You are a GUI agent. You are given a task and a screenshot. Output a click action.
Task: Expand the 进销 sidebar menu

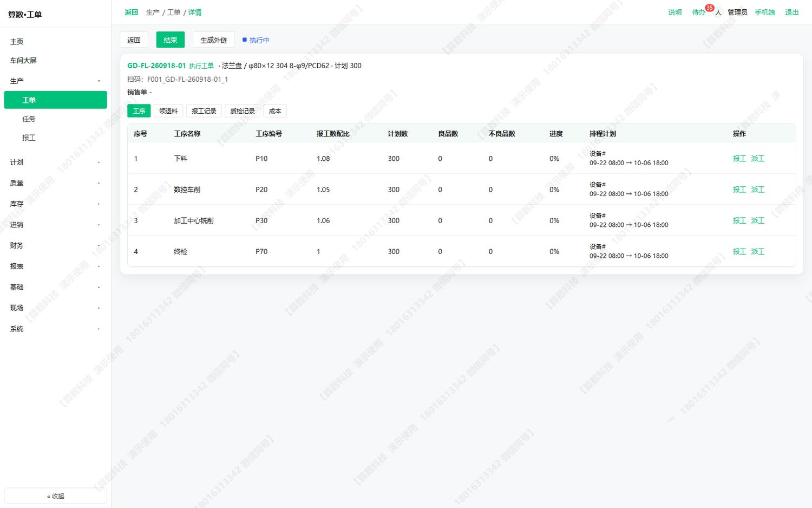point(55,224)
